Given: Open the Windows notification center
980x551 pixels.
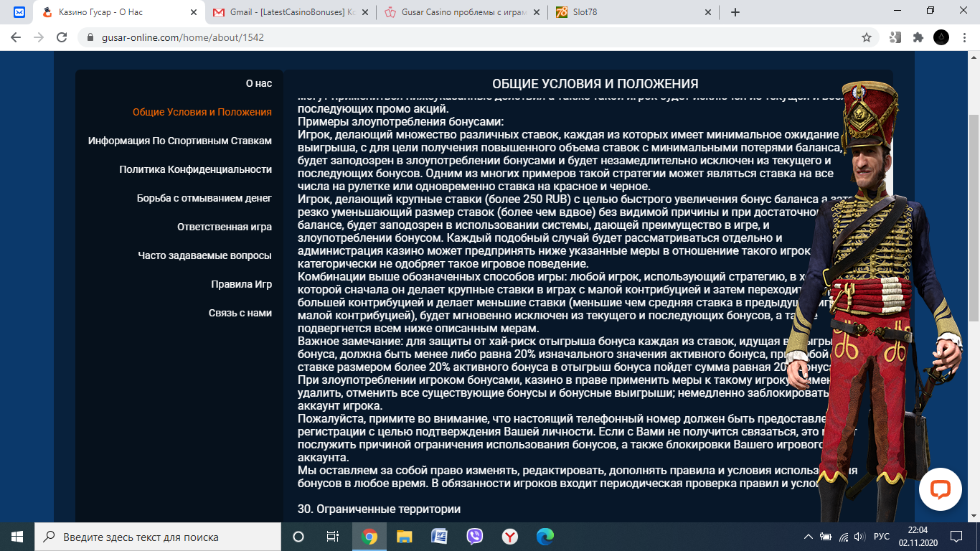Looking at the screenshot, I should pyautogui.click(x=956, y=537).
